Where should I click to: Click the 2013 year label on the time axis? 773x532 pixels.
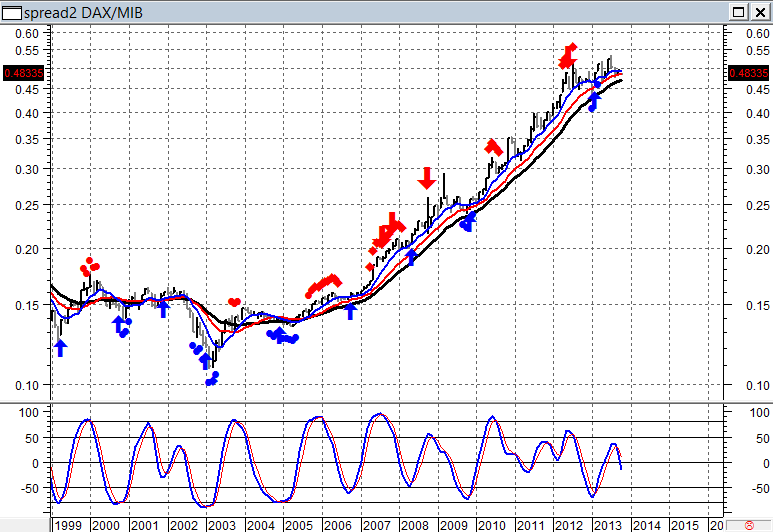608,525
